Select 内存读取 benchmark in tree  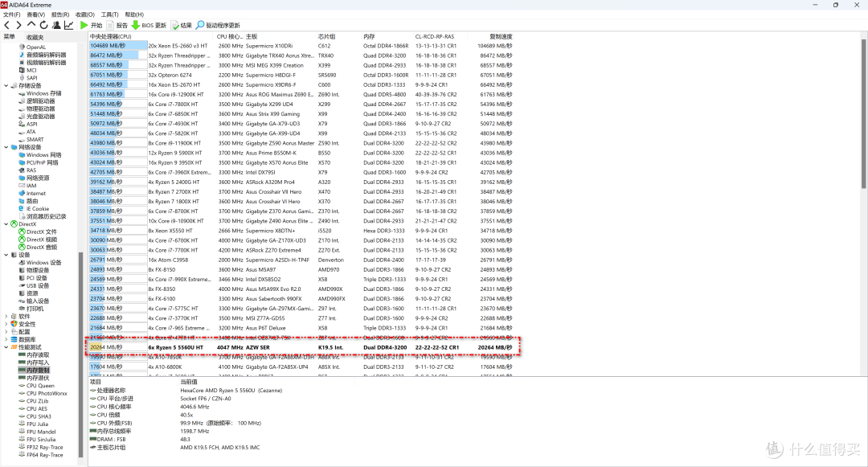pos(38,354)
